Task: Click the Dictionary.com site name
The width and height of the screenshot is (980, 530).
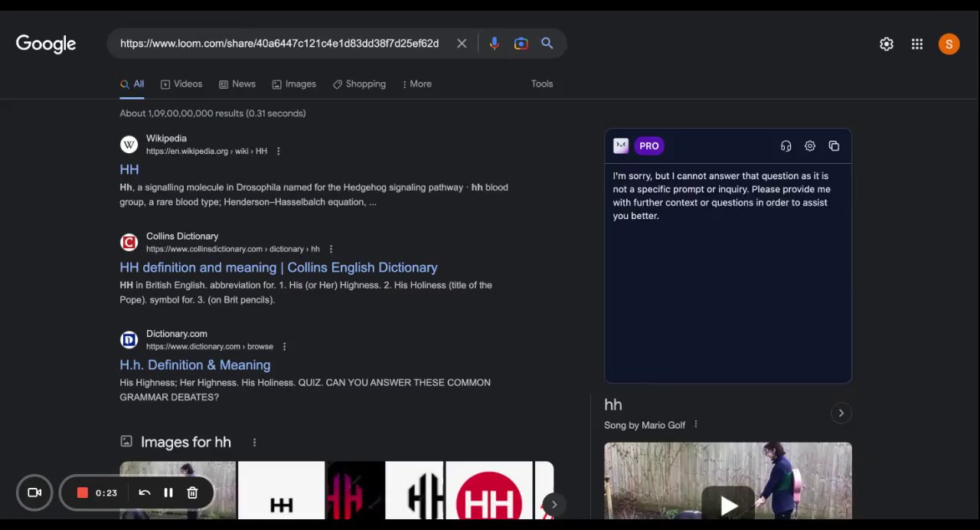Action: [x=177, y=334]
